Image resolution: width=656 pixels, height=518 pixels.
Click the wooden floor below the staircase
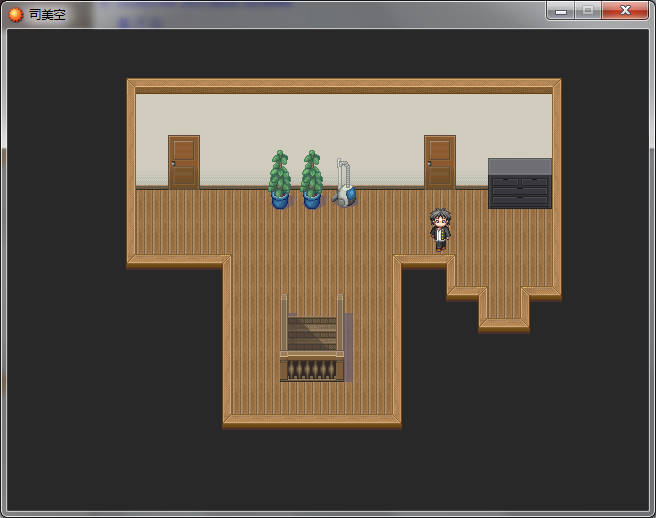(x=311, y=399)
